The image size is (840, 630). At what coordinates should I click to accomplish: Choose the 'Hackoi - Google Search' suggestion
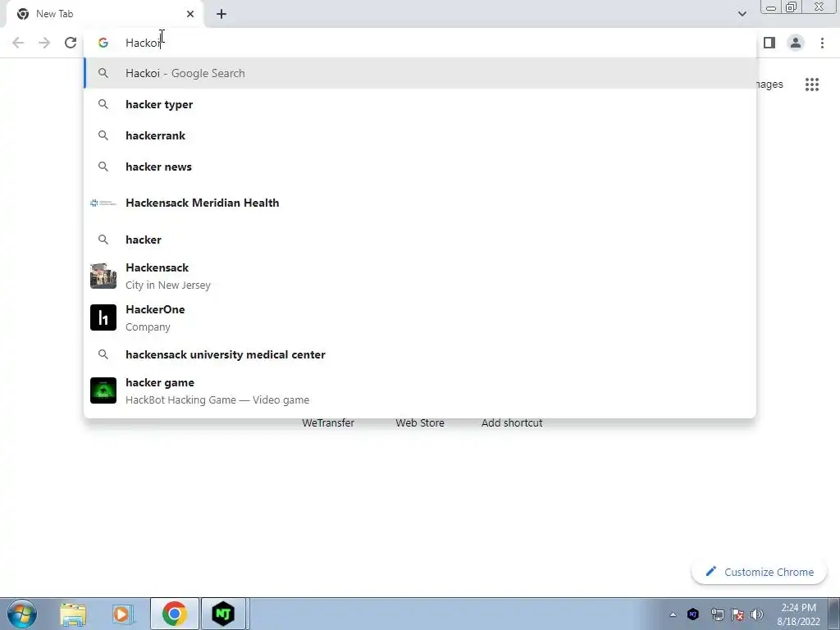pyautogui.click(x=420, y=73)
